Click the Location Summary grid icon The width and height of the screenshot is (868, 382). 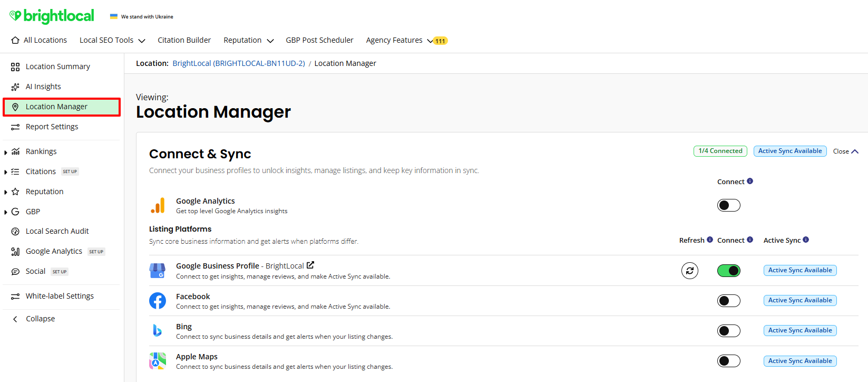[15, 67]
